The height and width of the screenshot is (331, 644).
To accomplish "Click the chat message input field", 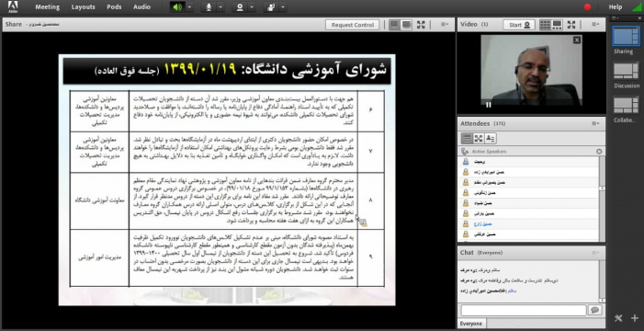I will pos(524,310).
